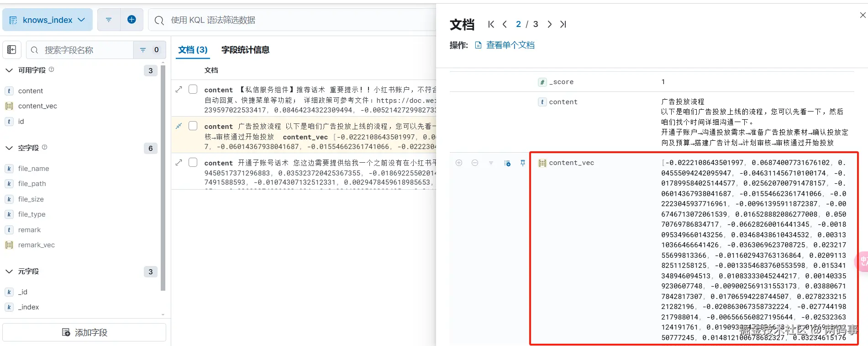868x346 pixels.
Task: Collapse the 广告投放流程 document row
Action: 179,126
